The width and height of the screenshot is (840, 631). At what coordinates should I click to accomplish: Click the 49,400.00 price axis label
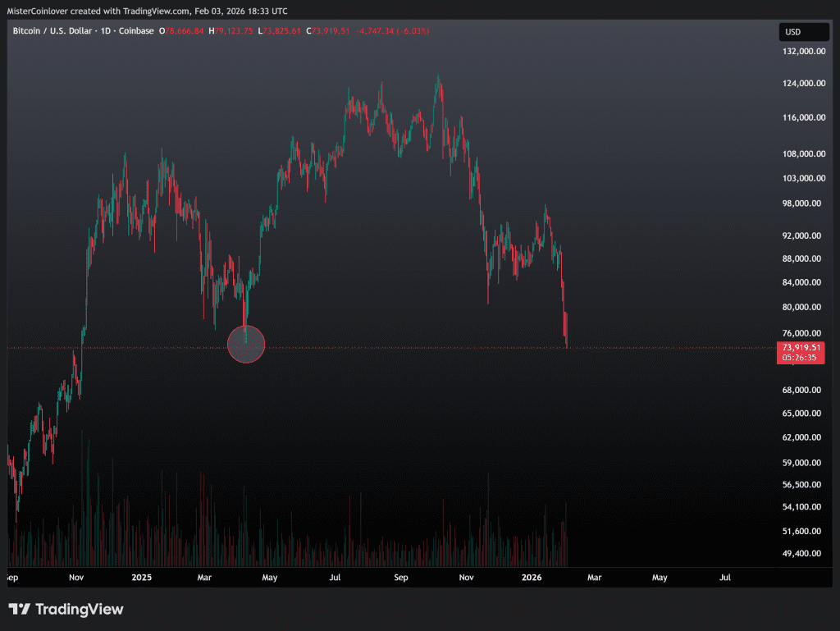coord(800,553)
